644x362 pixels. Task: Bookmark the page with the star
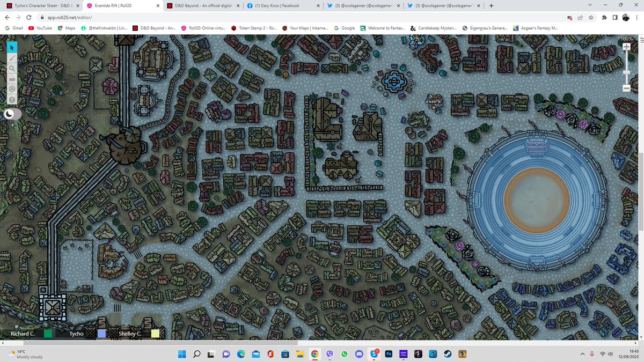click(x=591, y=17)
